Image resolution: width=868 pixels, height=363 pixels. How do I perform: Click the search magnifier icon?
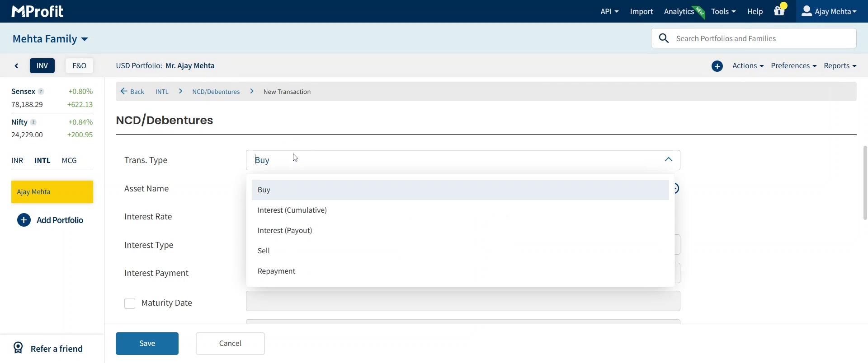(664, 38)
